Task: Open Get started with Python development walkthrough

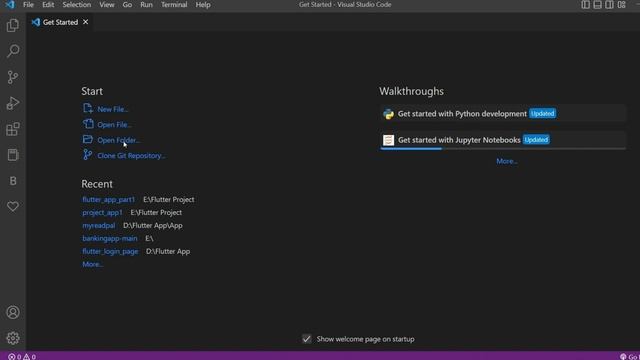Action: [x=502, y=113]
